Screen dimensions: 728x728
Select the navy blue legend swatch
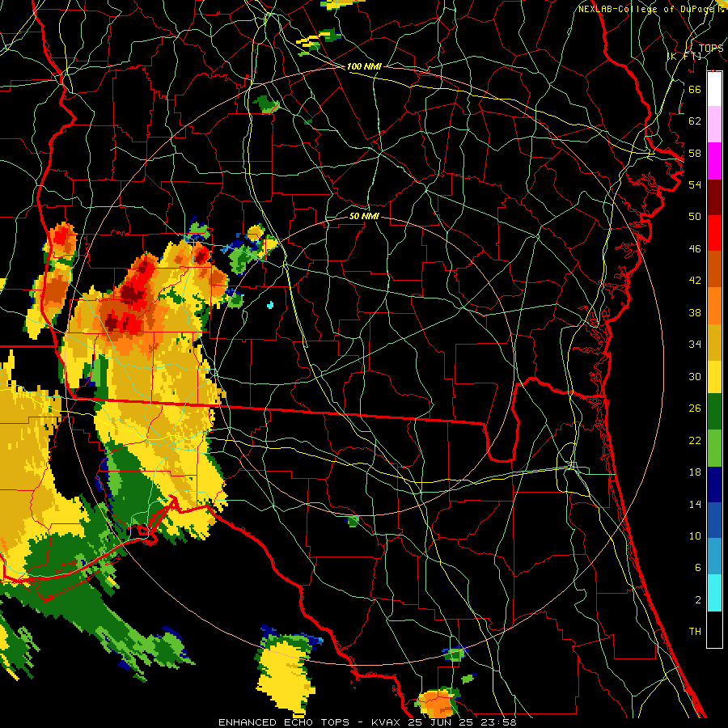(x=714, y=485)
